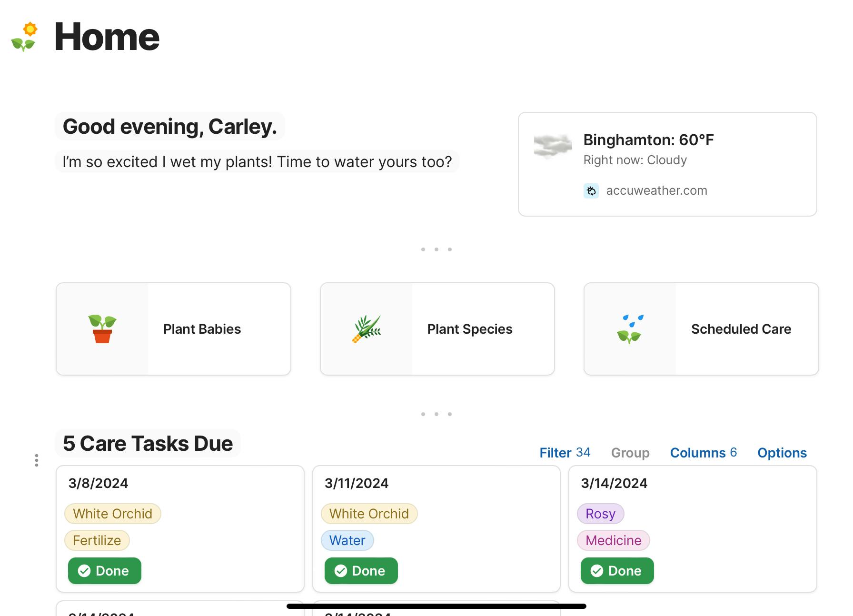Open the Filter 34 menu

[x=565, y=453]
